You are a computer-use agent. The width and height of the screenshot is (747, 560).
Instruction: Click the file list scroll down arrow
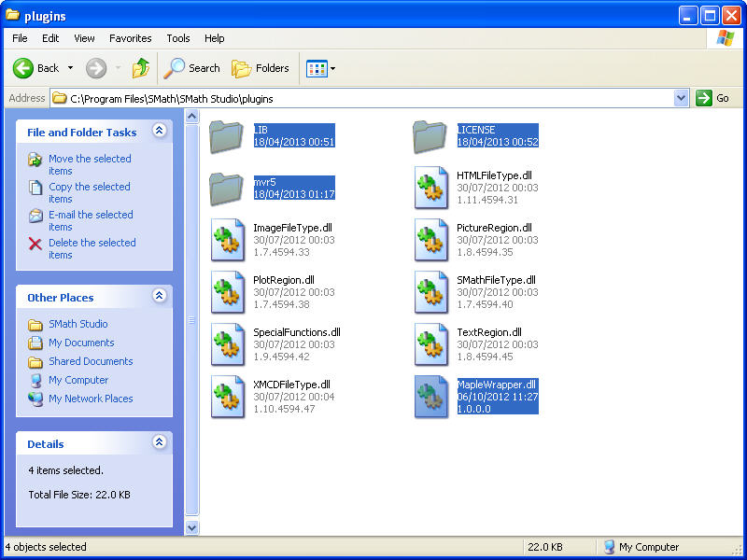(192, 527)
